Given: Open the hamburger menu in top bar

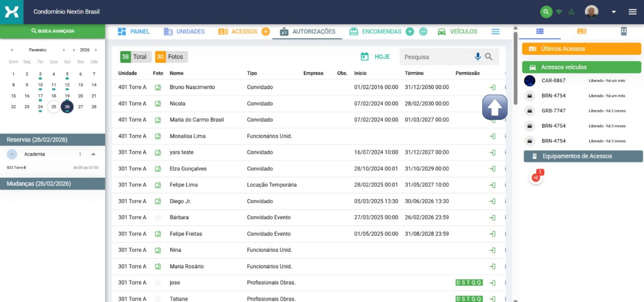Looking at the screenshot, I should tap(632, 12).
